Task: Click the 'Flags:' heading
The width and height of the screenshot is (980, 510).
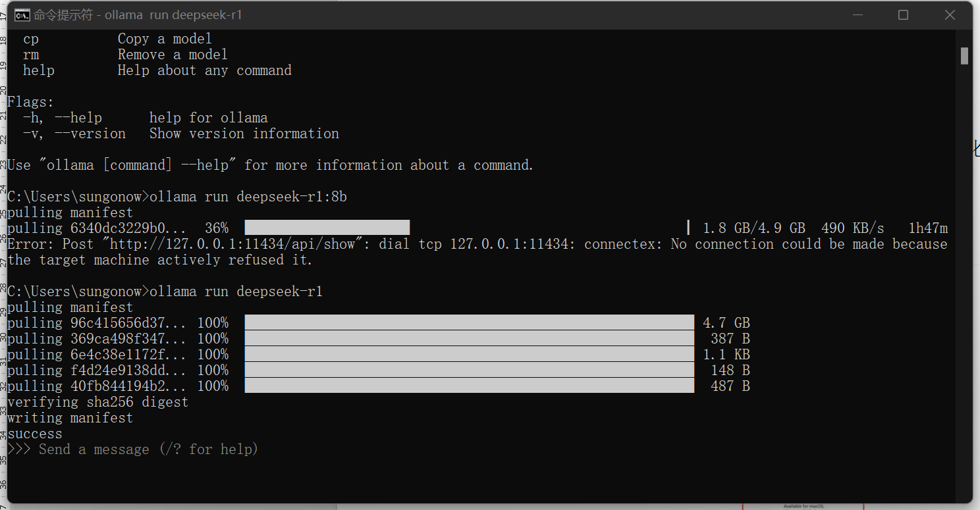Action: coord(30,102)
